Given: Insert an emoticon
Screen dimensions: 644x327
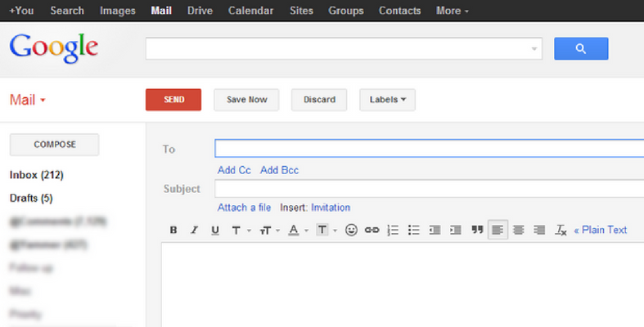Looking at the screenshot, I should tap(351, 230).
